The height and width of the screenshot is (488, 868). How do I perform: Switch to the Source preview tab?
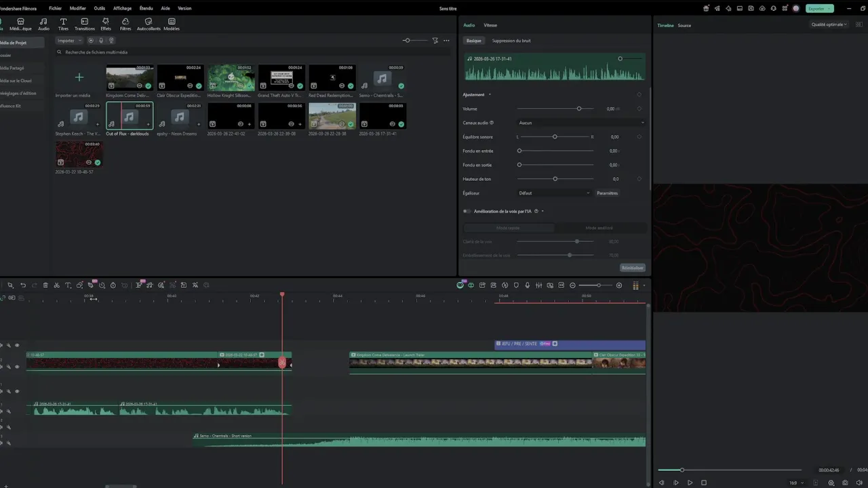coord(684,25)
